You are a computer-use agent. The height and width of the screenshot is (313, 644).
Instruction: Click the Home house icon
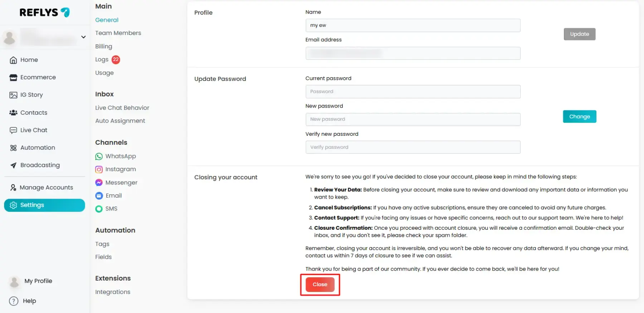[13, 60]
